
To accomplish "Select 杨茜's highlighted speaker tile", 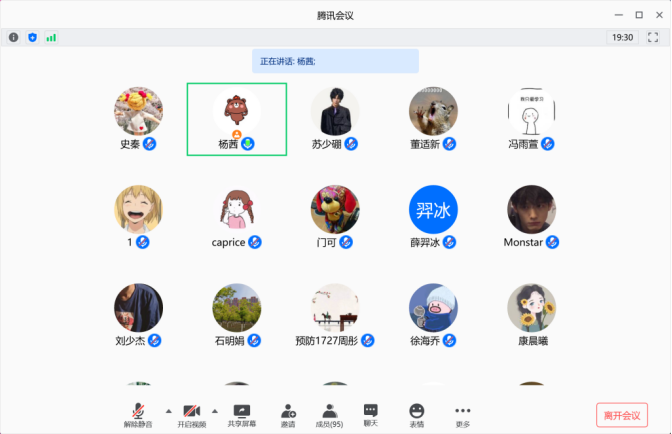I will tap(237, 119).
